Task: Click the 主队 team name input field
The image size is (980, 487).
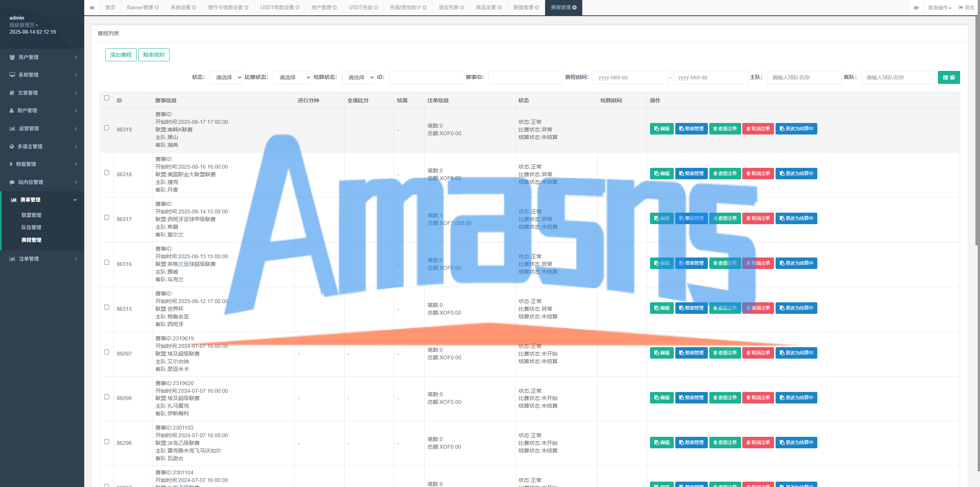Action: click(x=804, y=77)
